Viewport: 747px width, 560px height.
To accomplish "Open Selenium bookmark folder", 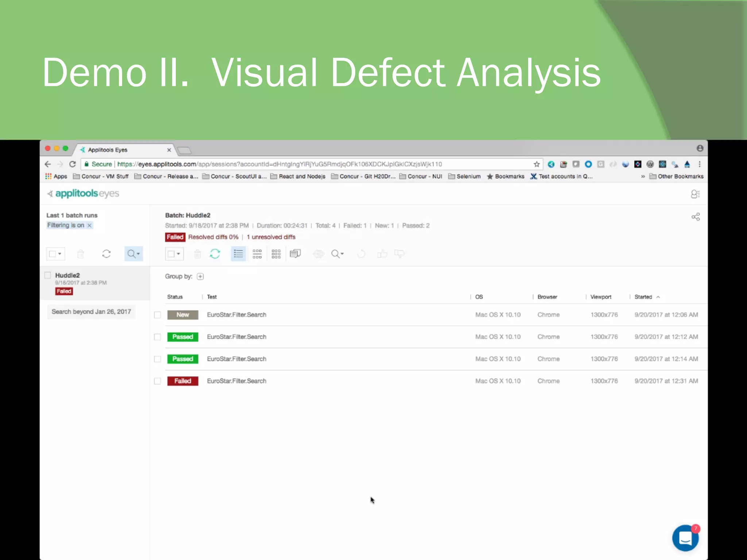I will click(464, 176).
